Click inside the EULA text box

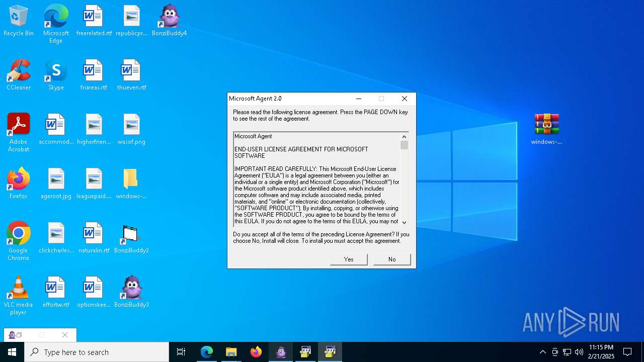(x=317, y=179)
